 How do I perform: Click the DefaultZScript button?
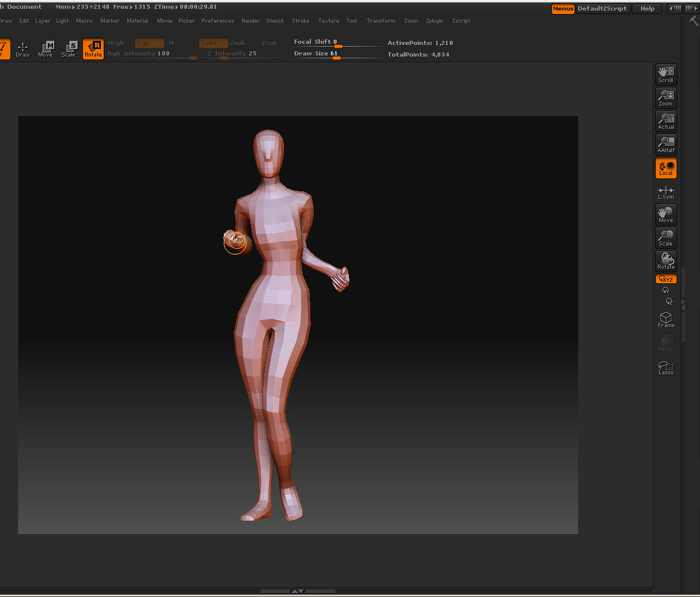point(603,9)
